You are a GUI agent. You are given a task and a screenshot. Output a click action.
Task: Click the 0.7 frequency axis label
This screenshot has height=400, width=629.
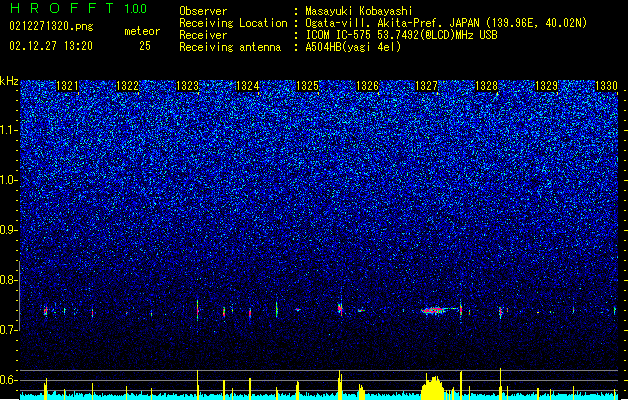pyautogui.click(x=9, y=330)
